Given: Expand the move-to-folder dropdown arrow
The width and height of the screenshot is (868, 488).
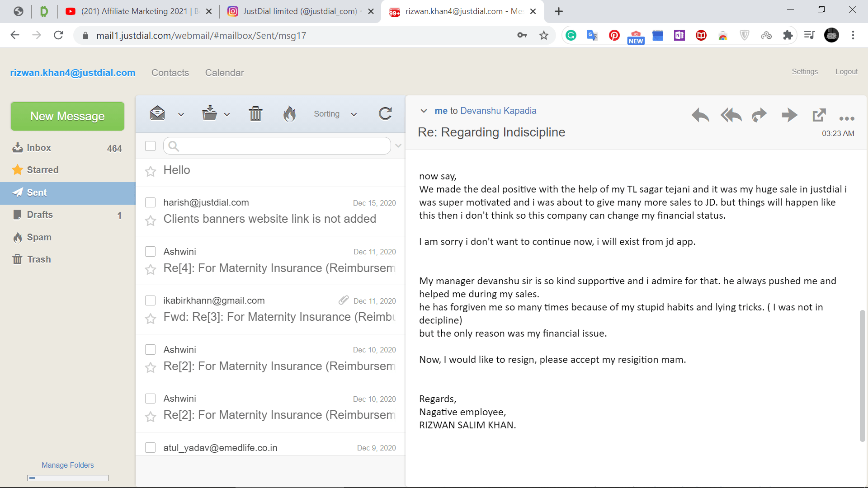Looking at the screenshot, I should [x=227, y=115].
